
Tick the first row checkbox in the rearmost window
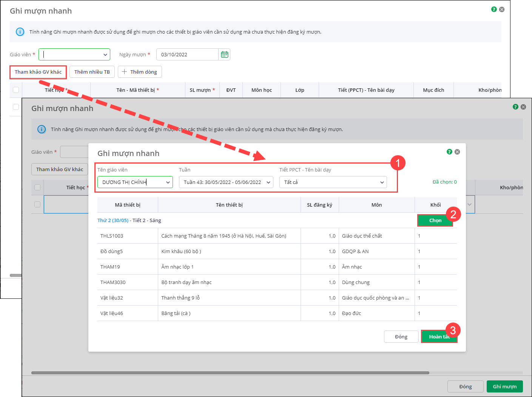coord(16,107)
